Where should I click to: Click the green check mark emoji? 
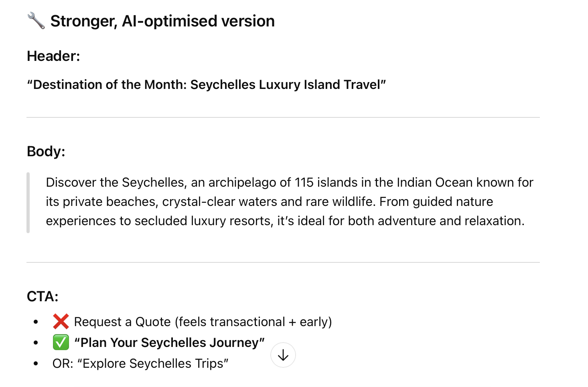[x=61, y=343]
